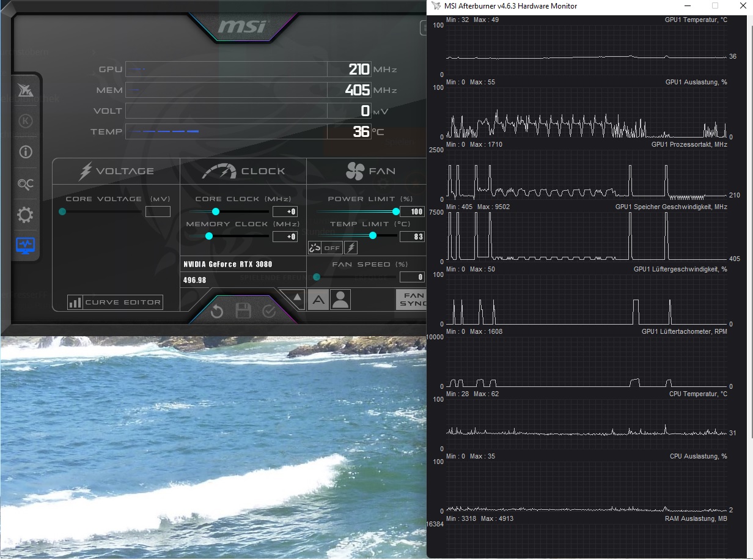Click the RAM Auslastung, MB label
Screen dimensions: 753x560
point(696,518)
